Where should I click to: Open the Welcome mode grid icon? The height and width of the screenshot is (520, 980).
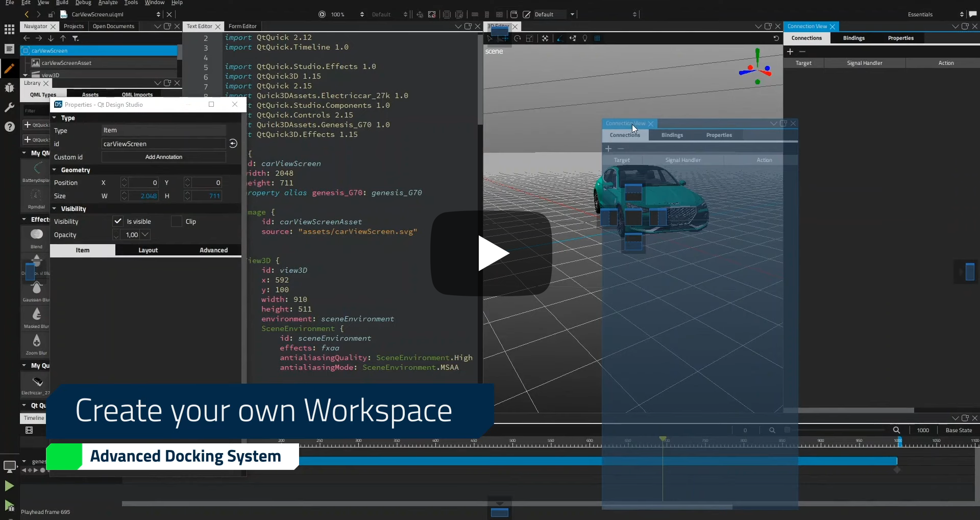(9, 30)
